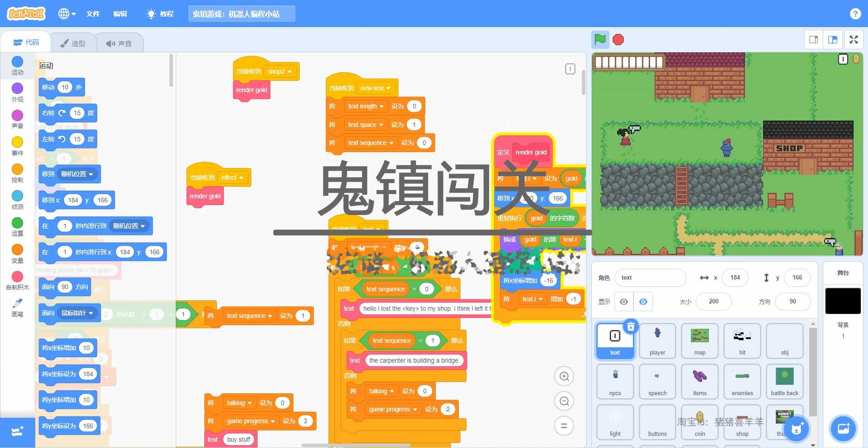Click the project title field
Viewport: 868px width, 448px height.
point(241,14)
